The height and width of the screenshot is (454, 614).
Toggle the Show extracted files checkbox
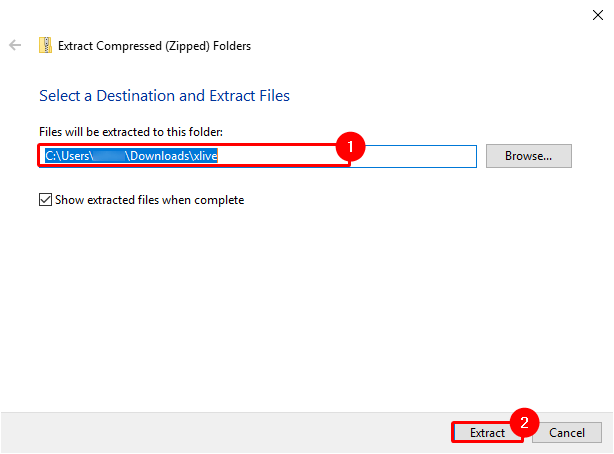click(45, 200)
